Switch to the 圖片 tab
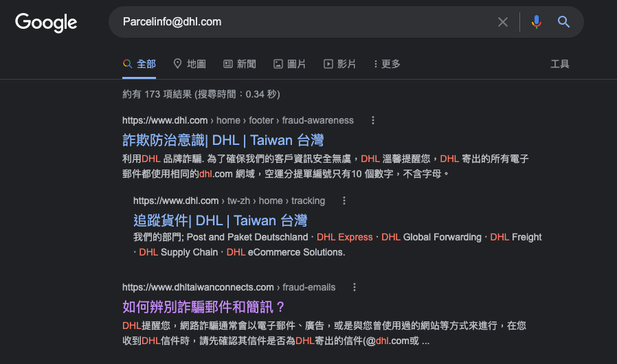 [290, 64]
